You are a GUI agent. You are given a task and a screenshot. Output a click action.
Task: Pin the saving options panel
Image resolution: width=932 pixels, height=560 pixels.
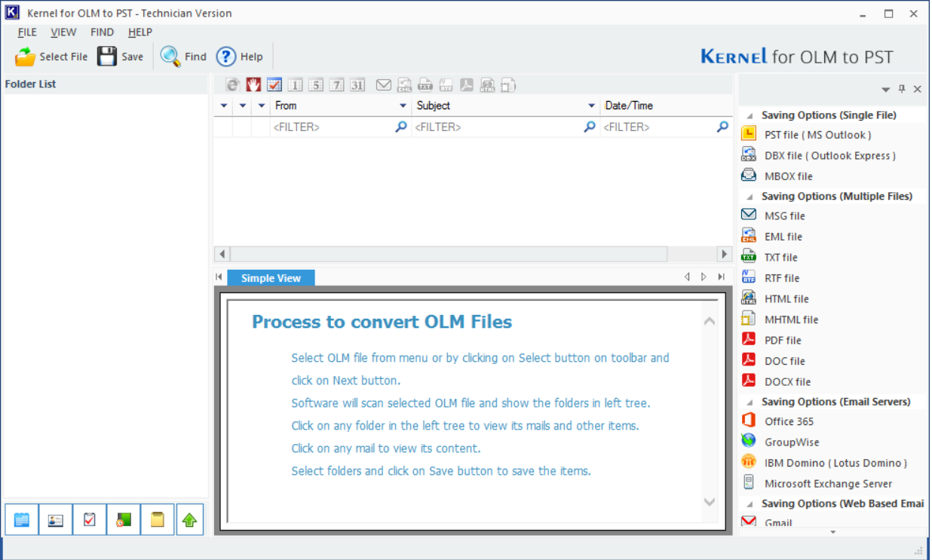click(x=902, y=90)
